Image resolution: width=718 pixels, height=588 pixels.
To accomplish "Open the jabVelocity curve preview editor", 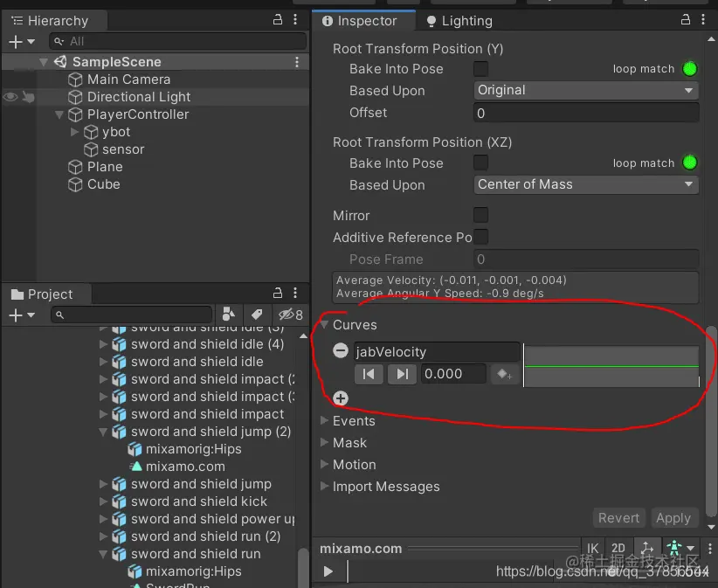I will coord(611,366).
